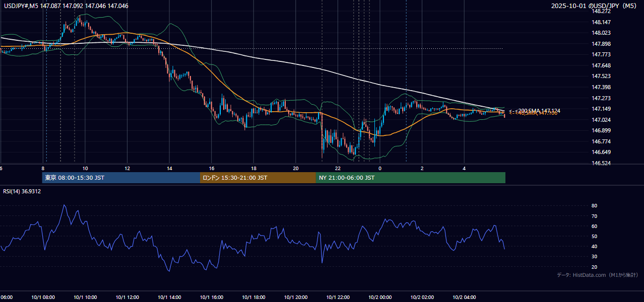Click hour tick '20' above the session bars

click(296, 168)
